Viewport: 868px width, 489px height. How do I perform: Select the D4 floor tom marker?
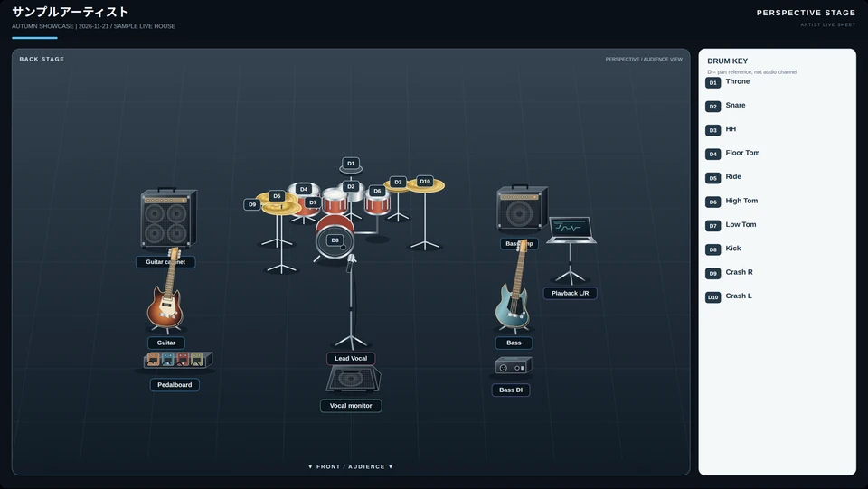click(304, 189)
